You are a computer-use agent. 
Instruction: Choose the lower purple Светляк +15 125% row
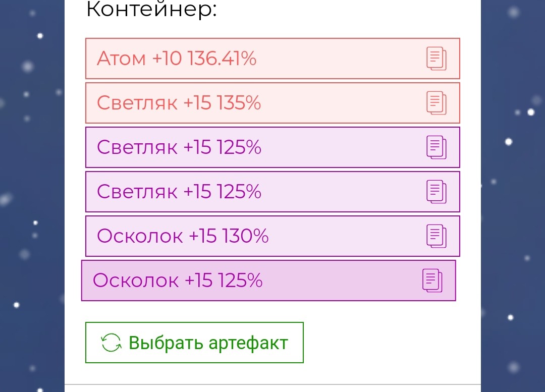pos(272,192)
